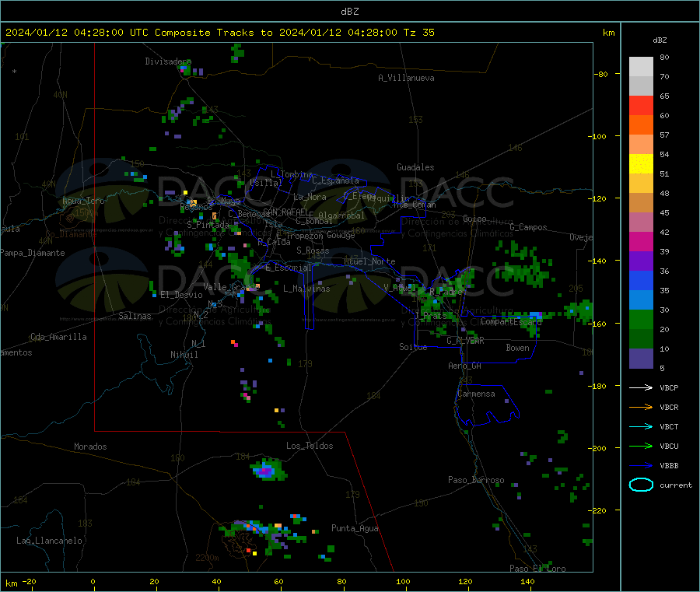Click the 'Guadales' map label

click(415, 167)
